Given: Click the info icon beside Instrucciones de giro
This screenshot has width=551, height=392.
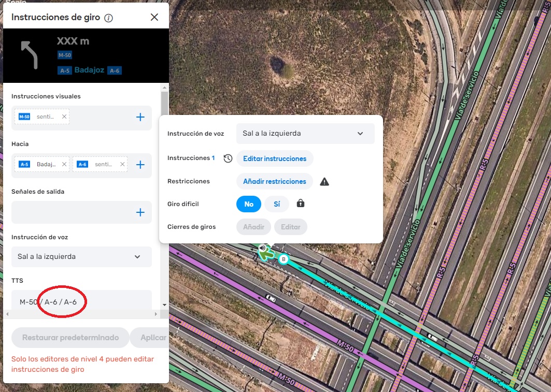Looking at the screenshot, I should 108,18.
